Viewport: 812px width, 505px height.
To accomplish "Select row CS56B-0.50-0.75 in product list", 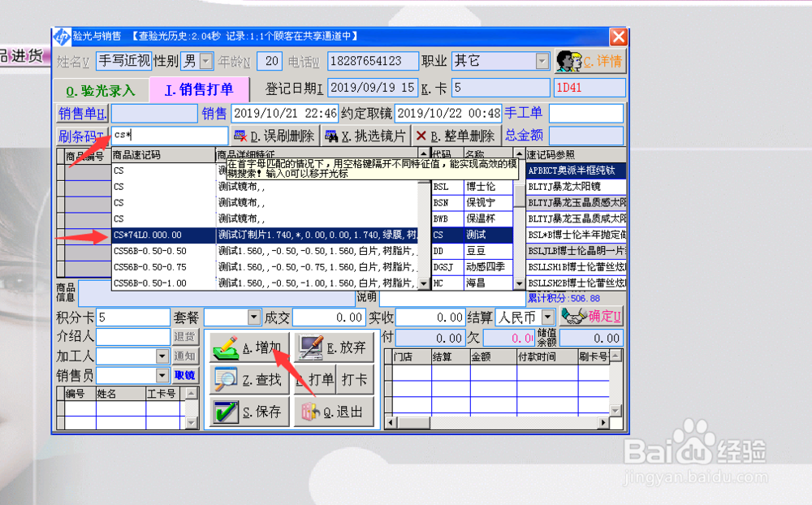I will point(265,267).
